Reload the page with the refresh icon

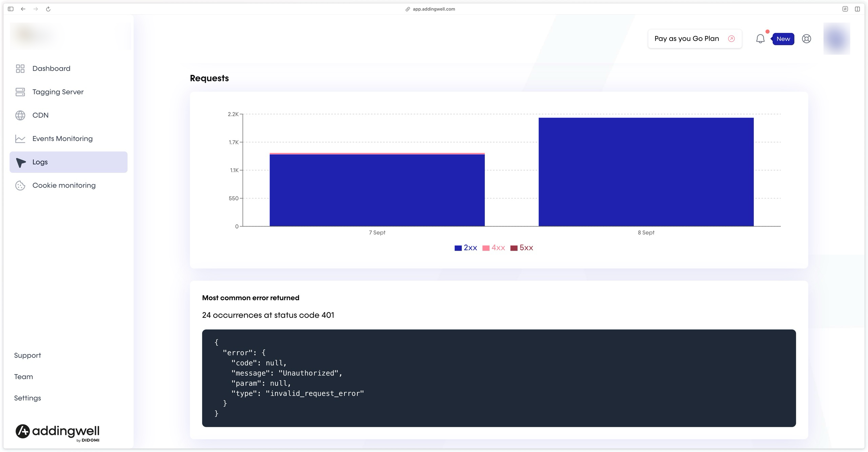48,9
